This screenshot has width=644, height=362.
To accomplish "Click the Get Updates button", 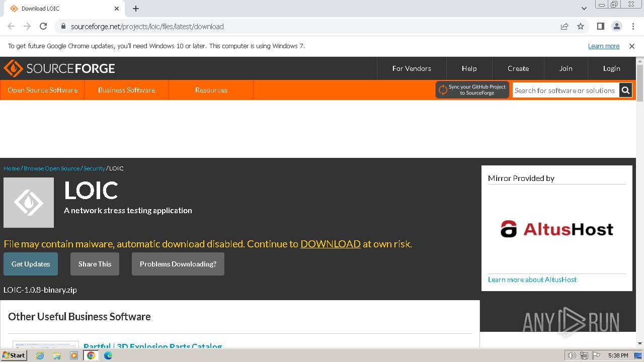I will click(31, 264).
